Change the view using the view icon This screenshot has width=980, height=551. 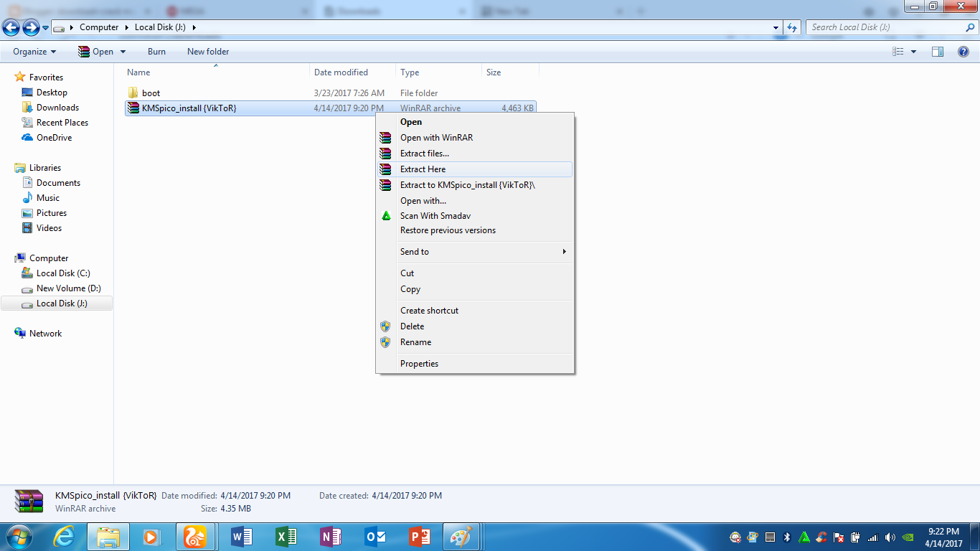898,52
